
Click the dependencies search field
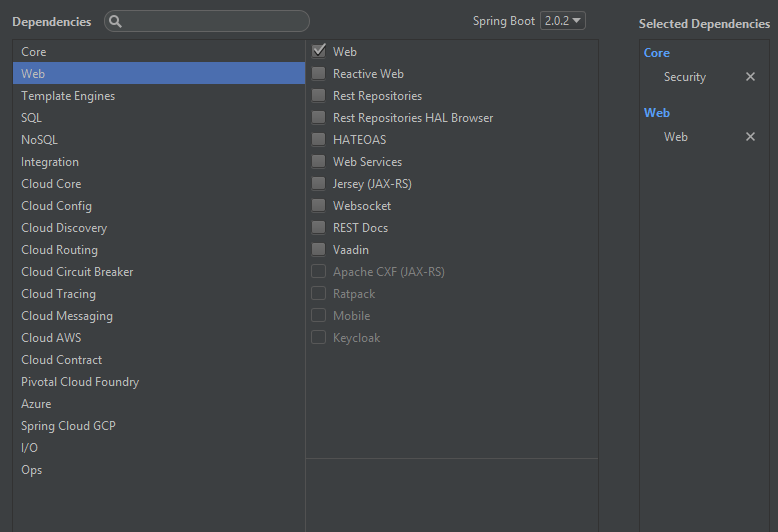click(x=215, y=21)
